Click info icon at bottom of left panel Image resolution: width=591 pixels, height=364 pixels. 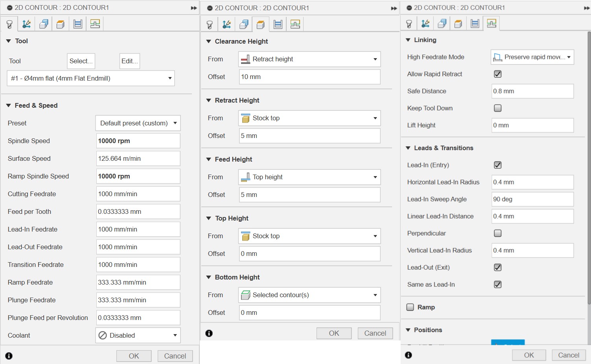click(x=9, y=356)
